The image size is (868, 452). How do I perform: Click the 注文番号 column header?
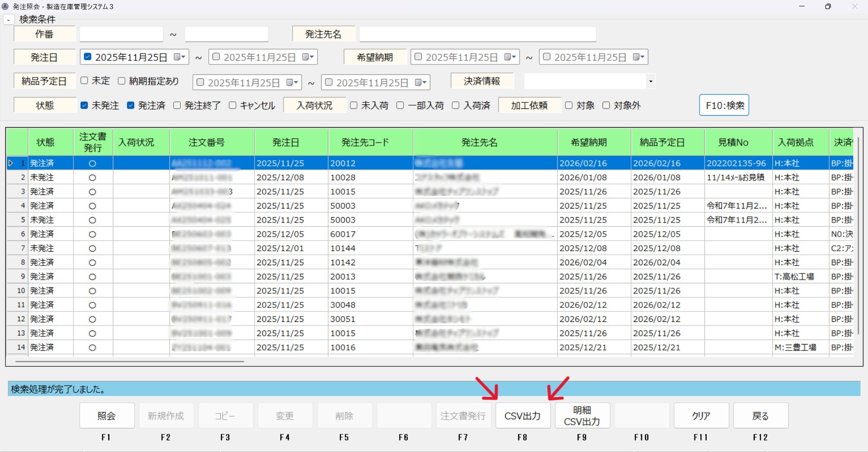(x=207, y=142)
